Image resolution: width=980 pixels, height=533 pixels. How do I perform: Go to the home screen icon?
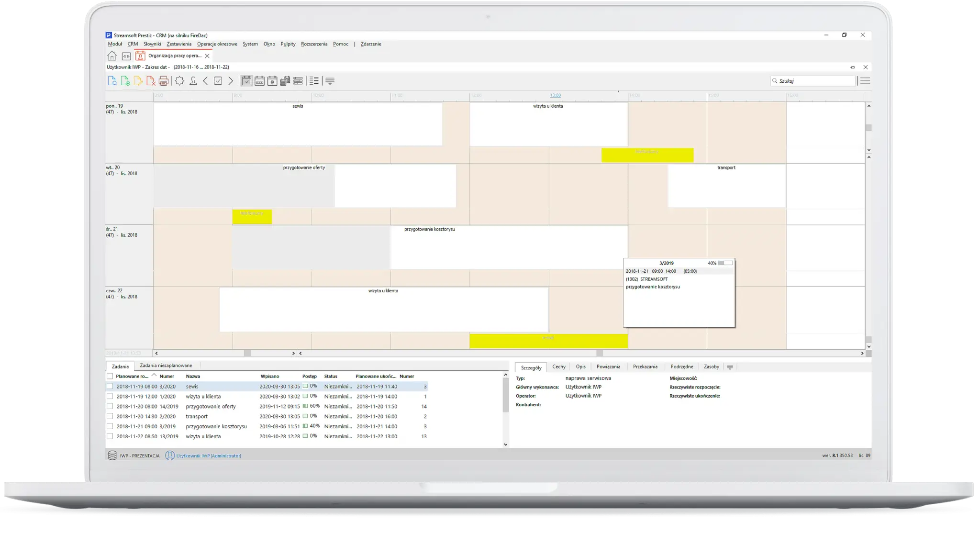pyautogui.click(x=111, y=56)
